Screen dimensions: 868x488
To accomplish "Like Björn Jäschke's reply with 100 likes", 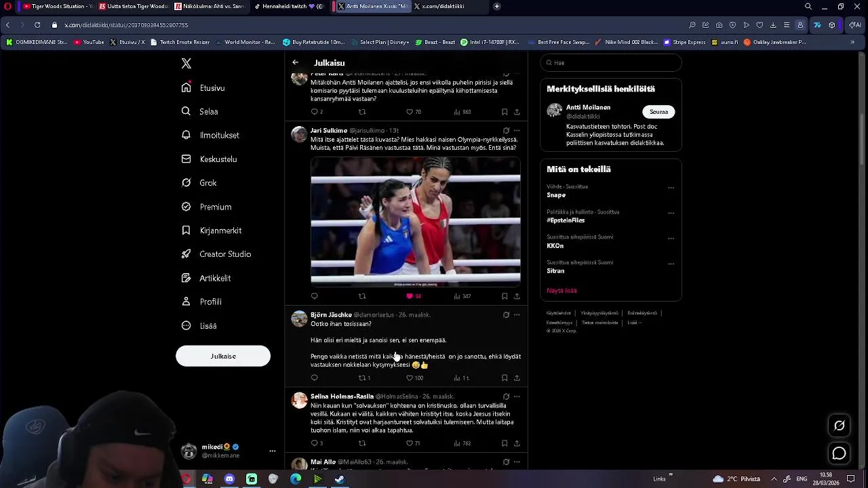I will coord(414,378).
